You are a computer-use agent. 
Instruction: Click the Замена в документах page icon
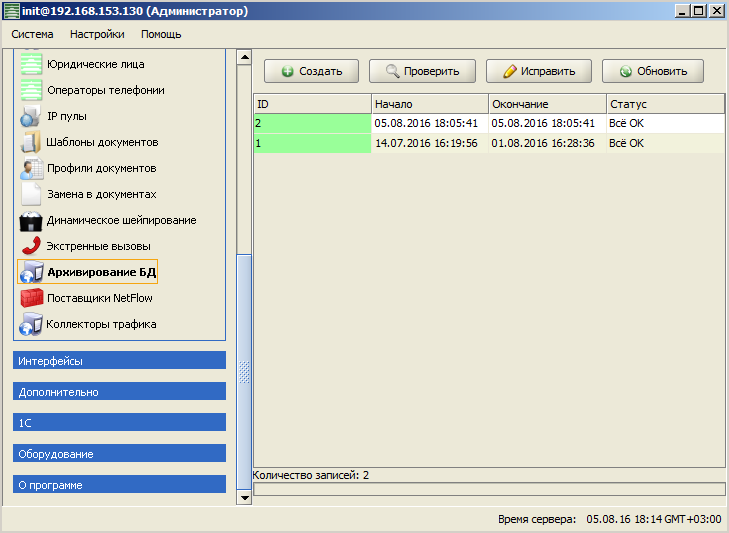(31, 194)
